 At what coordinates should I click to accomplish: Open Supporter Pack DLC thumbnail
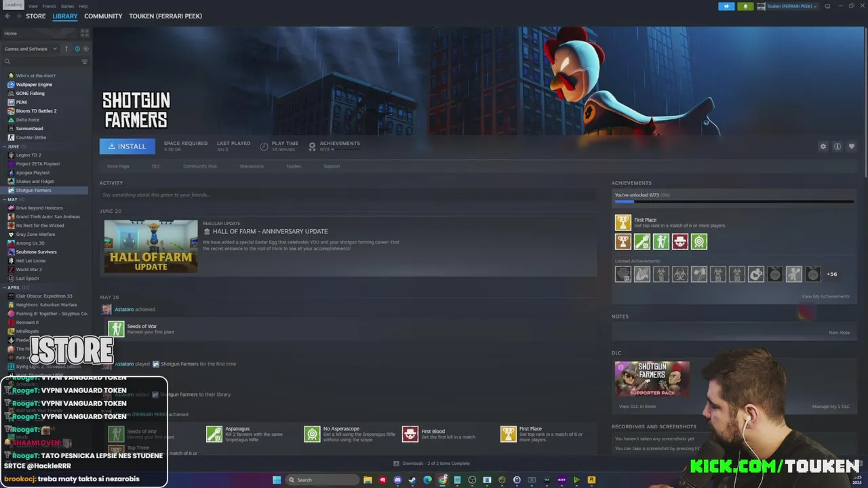coord(652,379)
